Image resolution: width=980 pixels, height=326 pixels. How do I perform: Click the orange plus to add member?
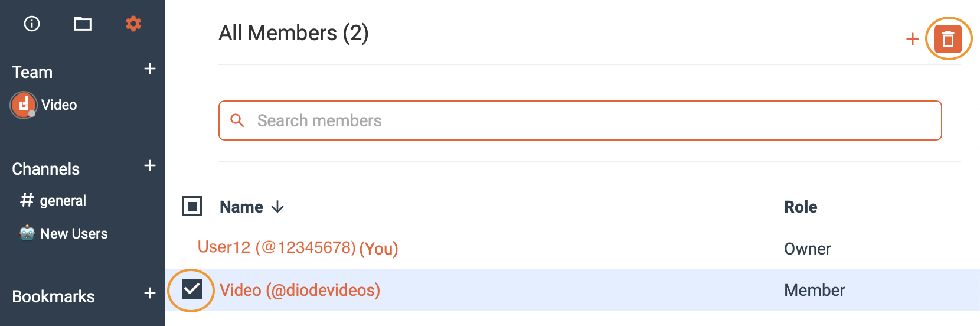coord(912,40)
